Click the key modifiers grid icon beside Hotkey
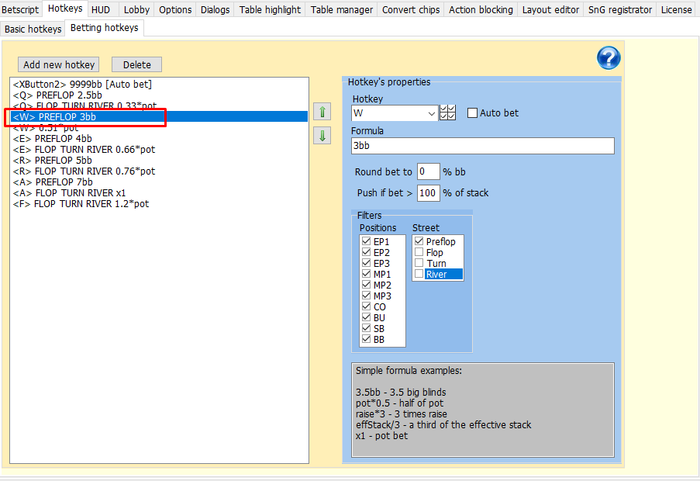 pos(448,113)
